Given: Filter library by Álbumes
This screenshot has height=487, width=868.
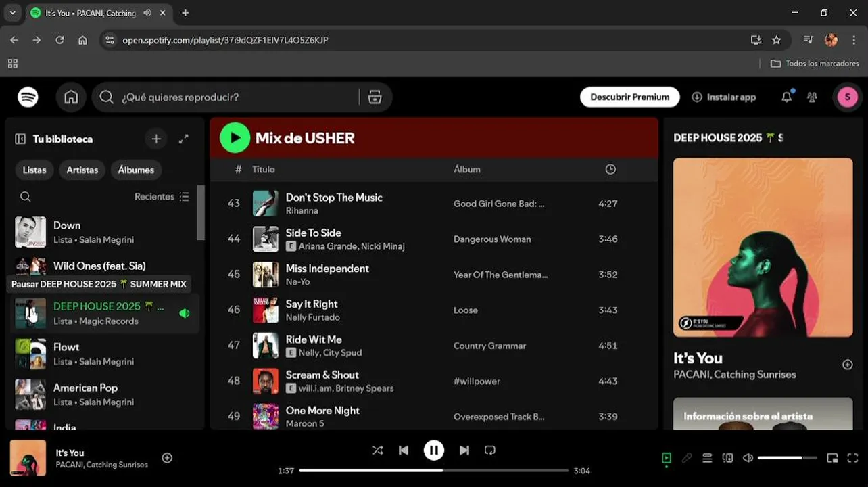Looking at the screenshot, I should 136,170.
